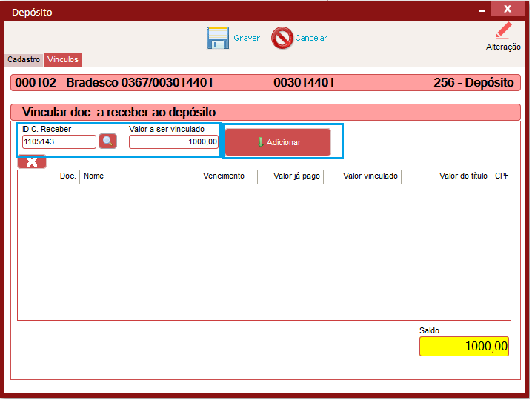The image size is (532, 400).
Task: Click the Adicionar button
Action: (x=278, y=142)
